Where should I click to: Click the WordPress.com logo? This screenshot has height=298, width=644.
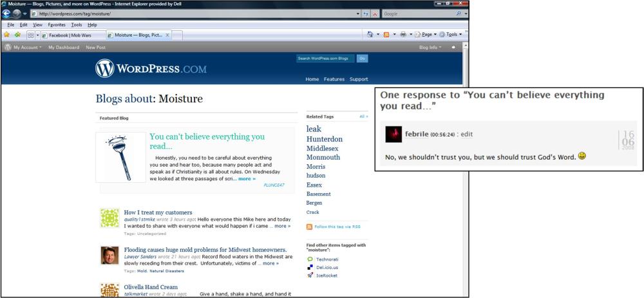(x=151, y=68)
